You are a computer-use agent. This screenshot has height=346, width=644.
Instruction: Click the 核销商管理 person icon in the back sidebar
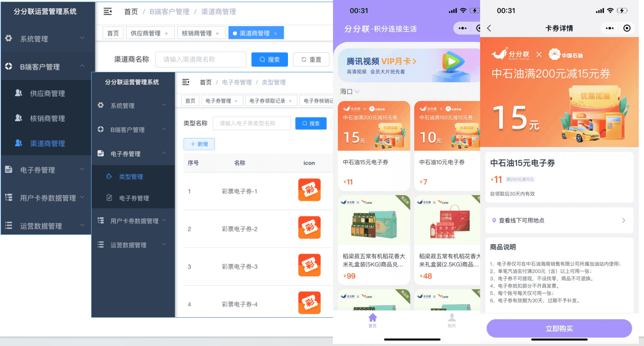point(19,118)
